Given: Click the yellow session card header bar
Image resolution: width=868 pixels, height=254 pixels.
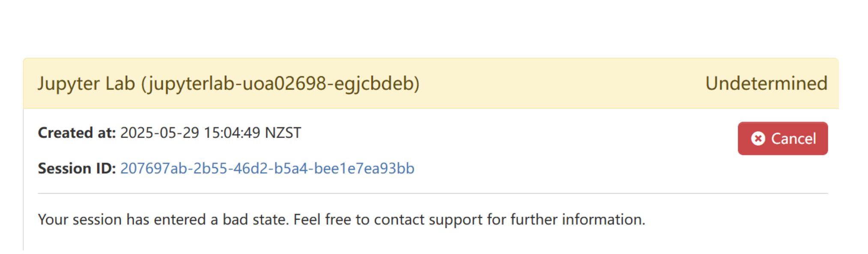Looking at the screenshot, I should [x=557, y=83].
